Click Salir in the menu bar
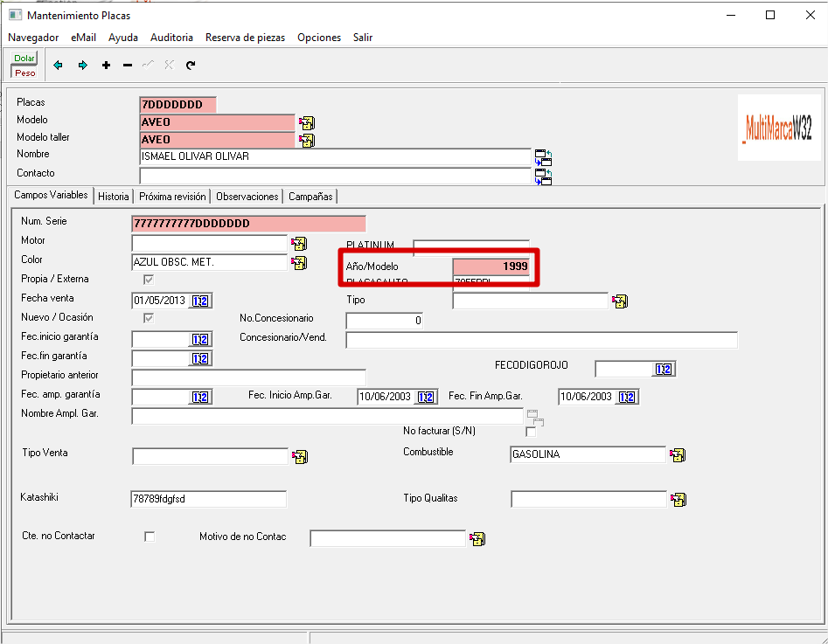Screen dimensions: 828x644 click(363, 38)
